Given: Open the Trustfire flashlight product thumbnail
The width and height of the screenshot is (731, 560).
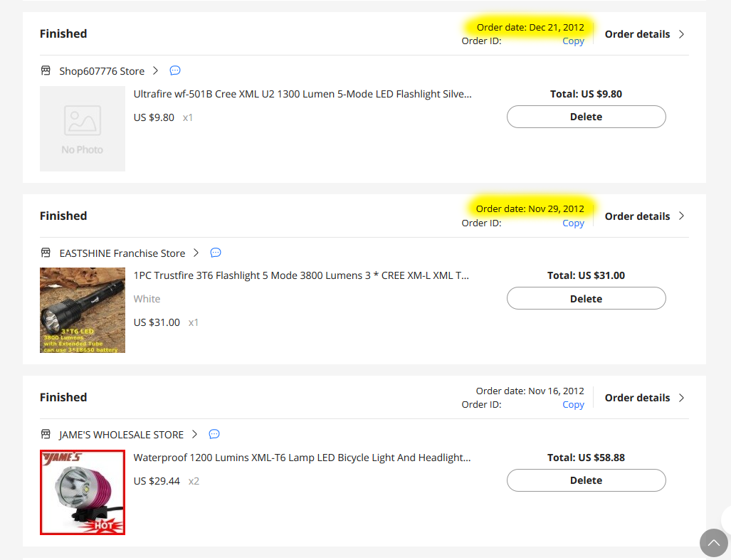Looking at the screenshot, I should point(83,310).
